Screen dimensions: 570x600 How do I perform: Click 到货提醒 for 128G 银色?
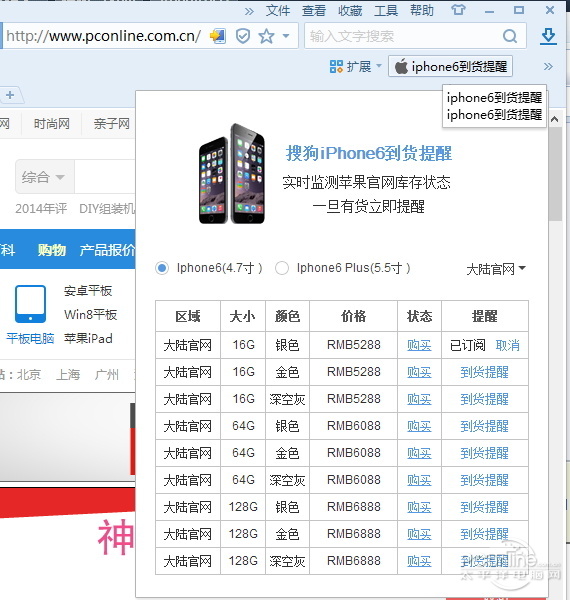click(484, 507)
